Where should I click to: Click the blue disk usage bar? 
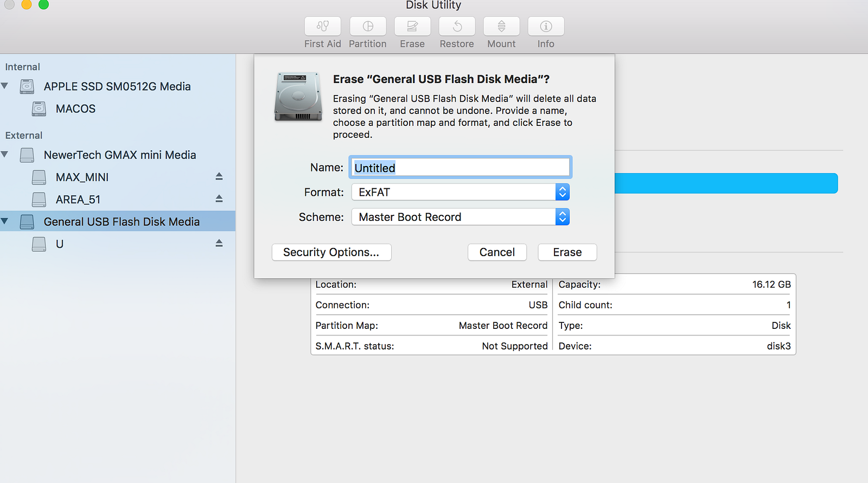pyautogui.click(x=726, y=183)
